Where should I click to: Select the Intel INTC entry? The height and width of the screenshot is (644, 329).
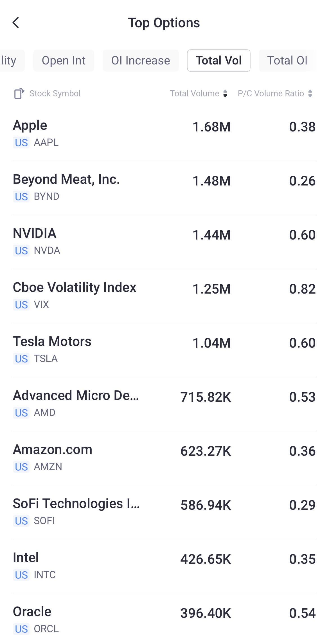(x=164, y=566)
